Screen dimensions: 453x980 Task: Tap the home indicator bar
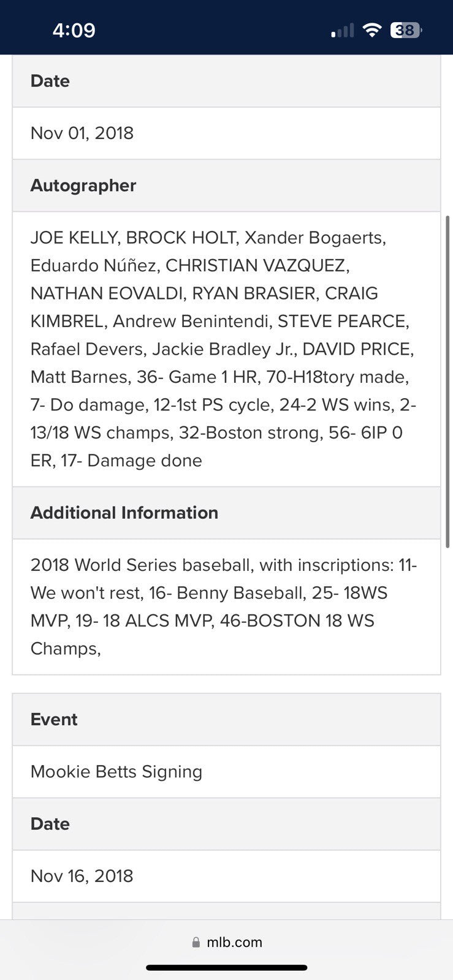click(x=226, y=968)
